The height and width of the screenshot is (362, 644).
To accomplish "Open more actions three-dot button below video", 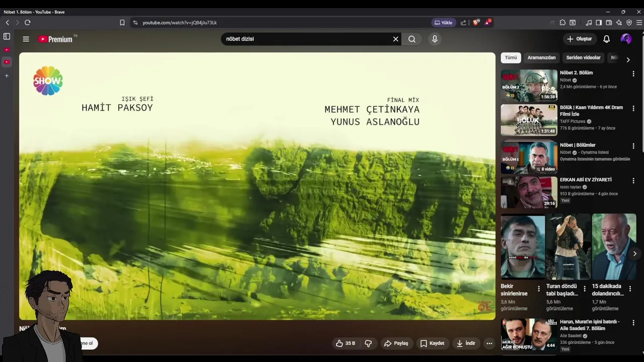I will coord(489,343).
